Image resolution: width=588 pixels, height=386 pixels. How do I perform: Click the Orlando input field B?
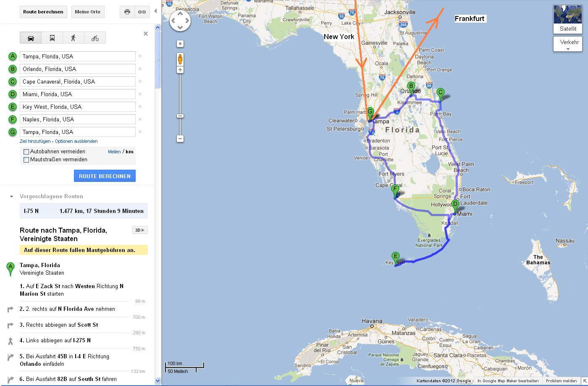(78, 69)
